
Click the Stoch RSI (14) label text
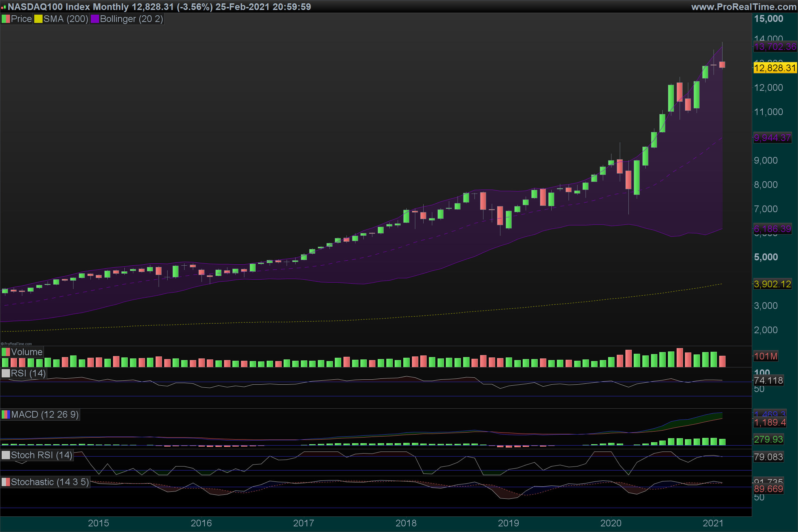pyautogui.click(x=41, y=455)
